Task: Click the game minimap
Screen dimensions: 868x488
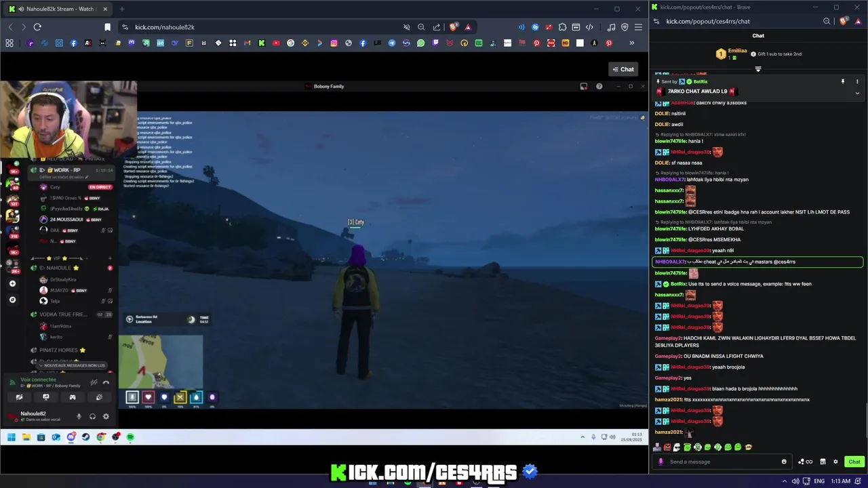Action: click(x=161, y=361)
